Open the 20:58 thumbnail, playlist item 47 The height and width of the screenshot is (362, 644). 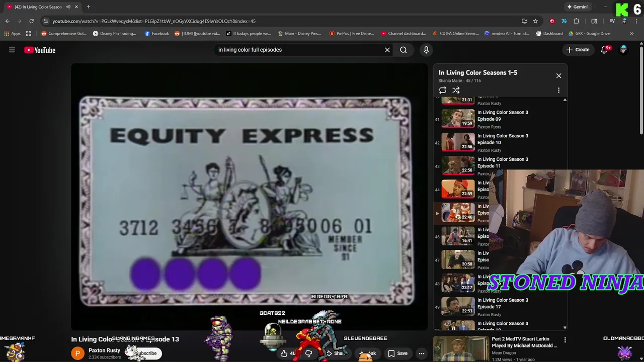point(458,259)
